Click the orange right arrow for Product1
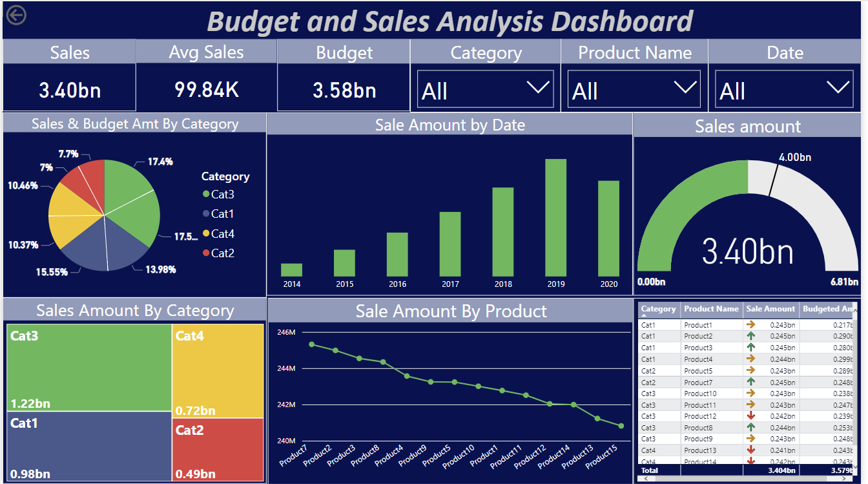This screenshot has height=484, width=868. click(750, 325)
